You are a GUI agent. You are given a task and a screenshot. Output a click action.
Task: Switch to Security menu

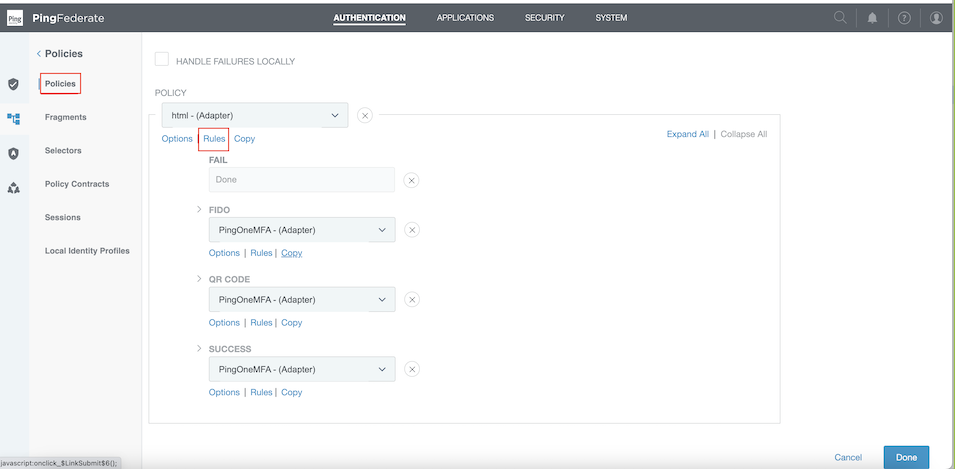(544, 18)
